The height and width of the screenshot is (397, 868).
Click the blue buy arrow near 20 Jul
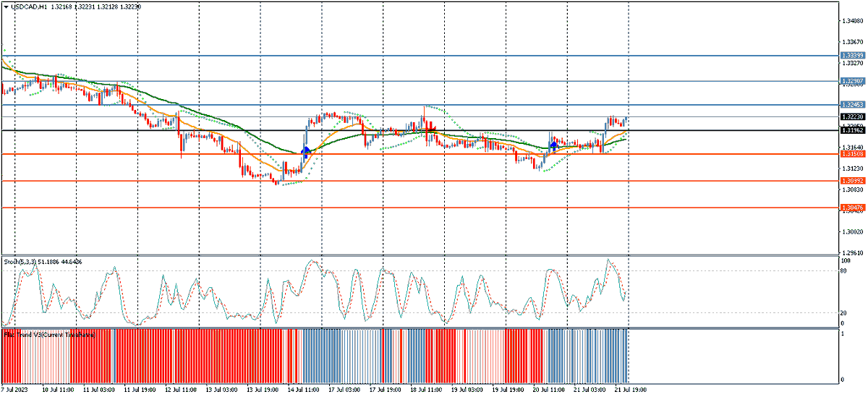coord(553,146)
